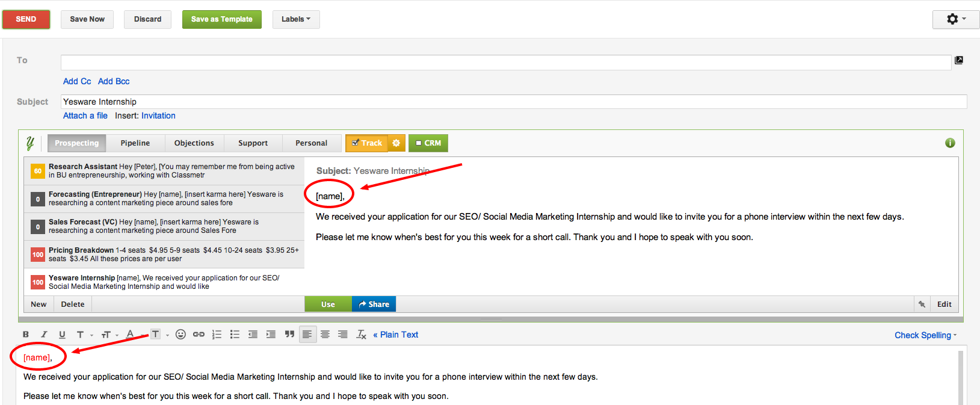Edit the selected template
The height and width of the screenshot is (405, 980).
pyautogui.click(x=945, y=305)
